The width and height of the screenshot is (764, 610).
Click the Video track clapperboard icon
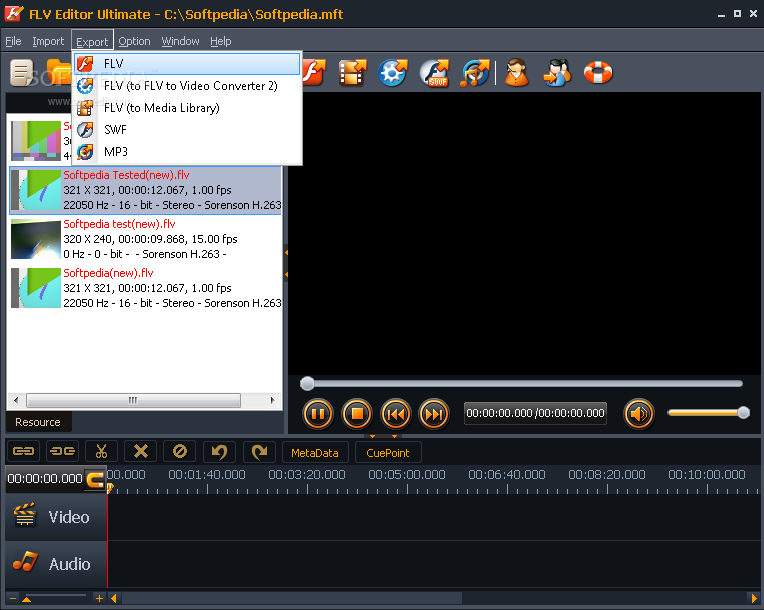(x=24, y=515)
